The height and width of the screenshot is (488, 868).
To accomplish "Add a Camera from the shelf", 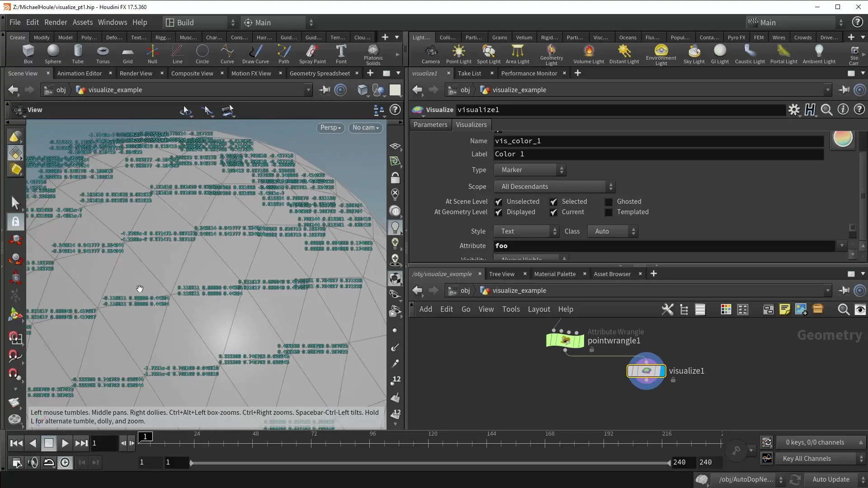I will 430,54.
